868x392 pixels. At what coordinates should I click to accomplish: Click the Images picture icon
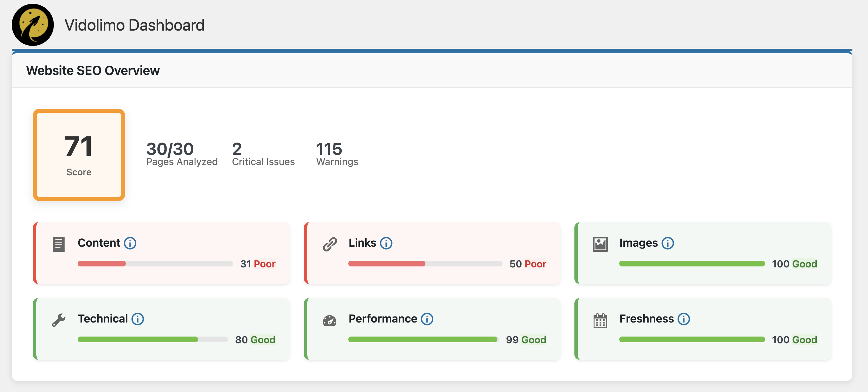600,244
